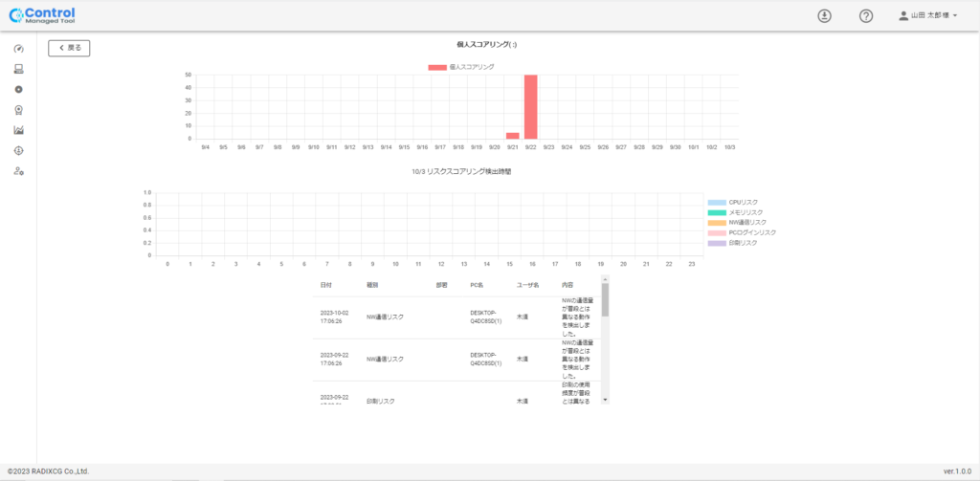Toggle the PCログインリスク legend entry
This screenshot has height=481, width=980.
(742, 232)
